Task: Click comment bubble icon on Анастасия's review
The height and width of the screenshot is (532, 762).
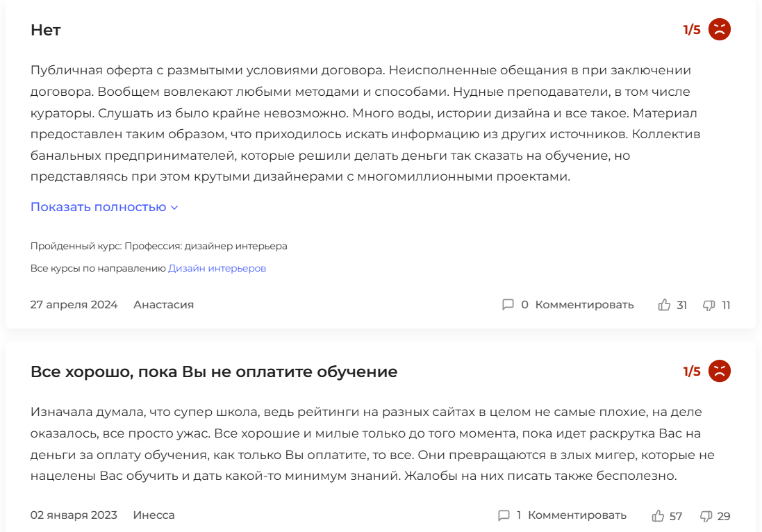Action: tap(508, 305)
